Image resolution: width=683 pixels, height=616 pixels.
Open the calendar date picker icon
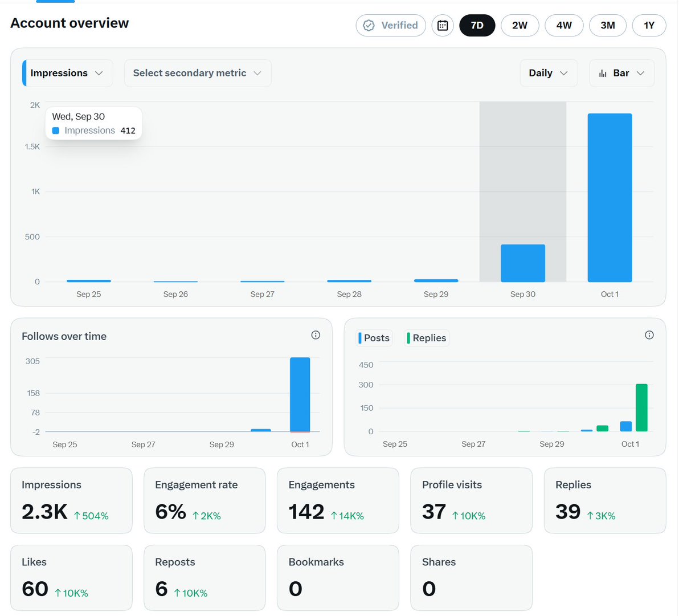coord(443,25)
